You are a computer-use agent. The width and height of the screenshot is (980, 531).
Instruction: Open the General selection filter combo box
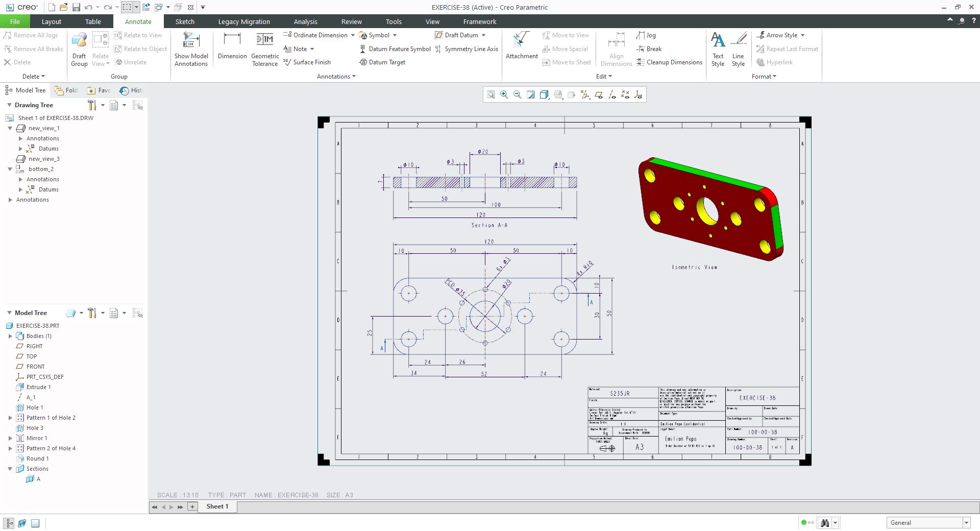[928, 523]
